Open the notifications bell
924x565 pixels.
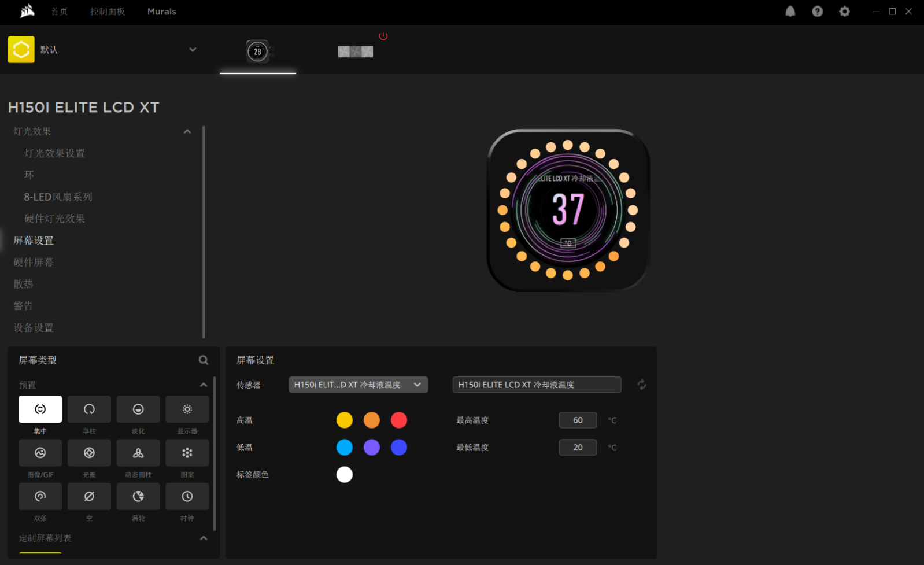coord(790,12)
